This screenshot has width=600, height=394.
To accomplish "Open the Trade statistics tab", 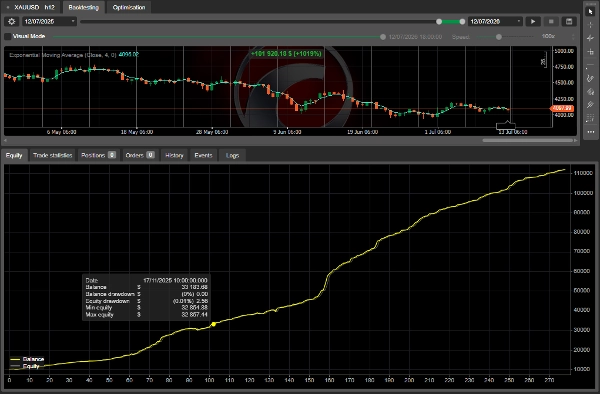I will (x=52, y=155).
